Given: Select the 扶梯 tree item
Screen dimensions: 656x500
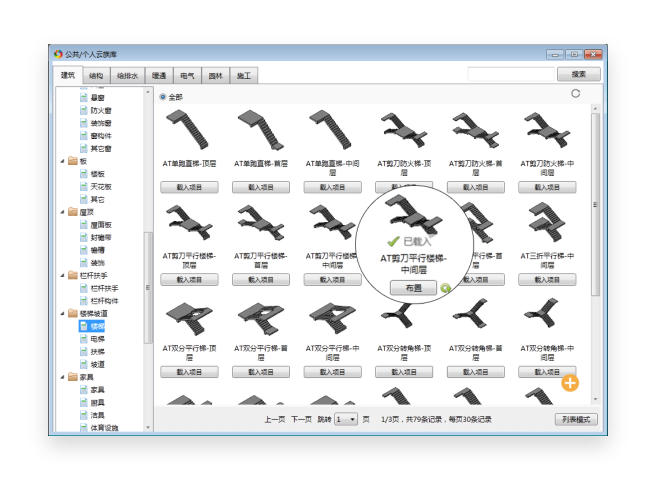Looking at the screenshot, I should 97,351.
